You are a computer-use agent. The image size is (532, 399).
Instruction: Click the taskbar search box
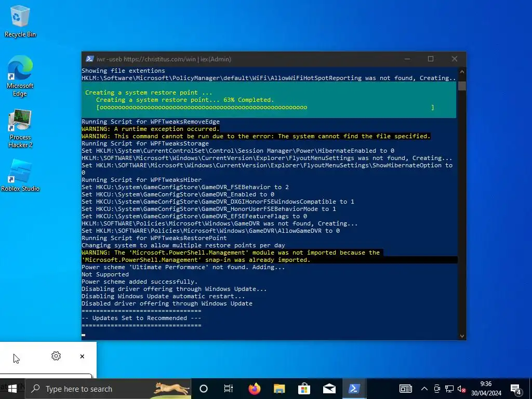pyautogui.click(x=108, y=389)
